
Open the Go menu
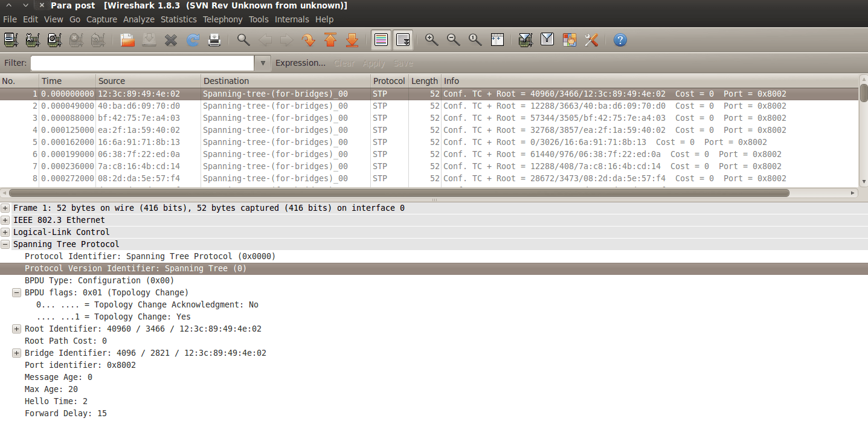tap(75, 19)
